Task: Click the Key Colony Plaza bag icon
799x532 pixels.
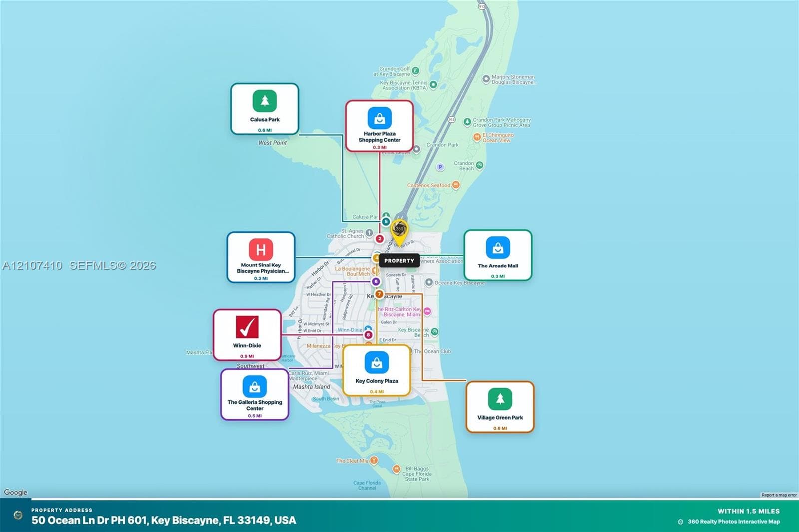Action: [x=377, y=363]
